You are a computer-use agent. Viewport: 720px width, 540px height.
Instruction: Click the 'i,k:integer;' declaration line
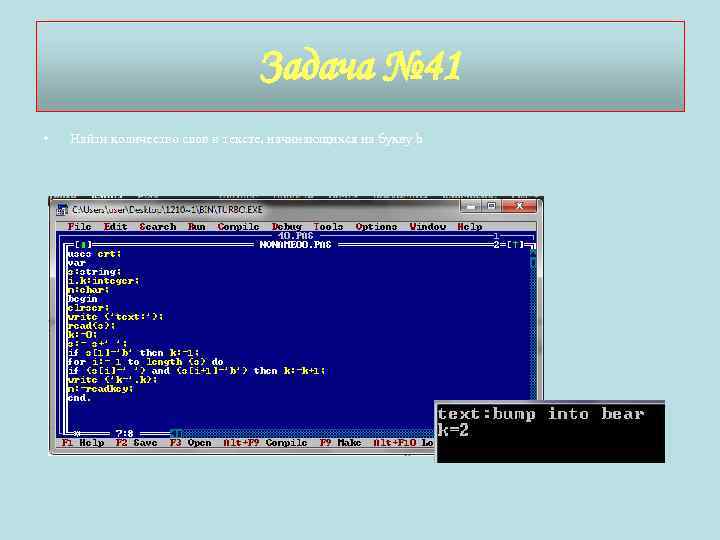click(103, 281)
